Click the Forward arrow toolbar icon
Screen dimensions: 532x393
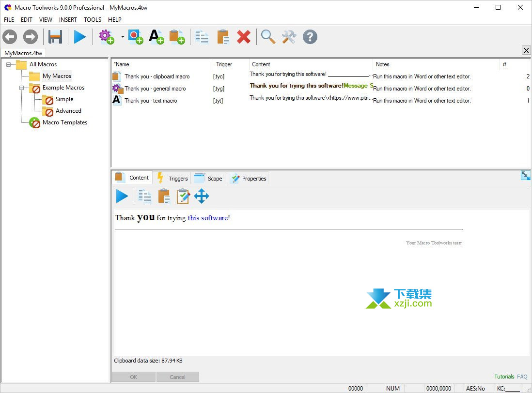click(x=31, y=37)
